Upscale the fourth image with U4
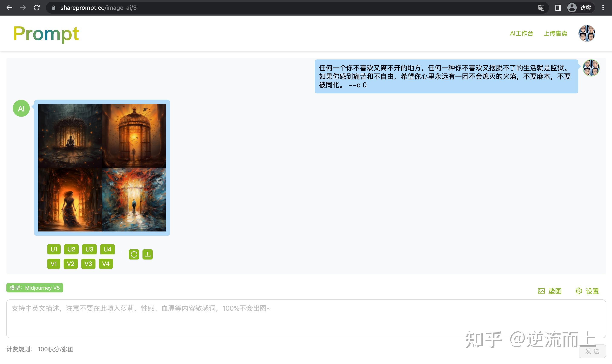 (x=107, y=249)
